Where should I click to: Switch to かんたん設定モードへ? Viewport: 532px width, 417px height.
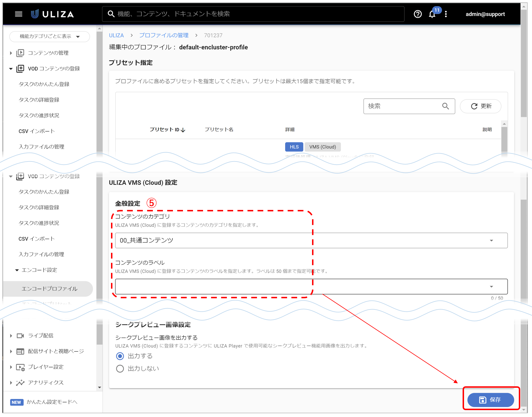coord(52,402)
